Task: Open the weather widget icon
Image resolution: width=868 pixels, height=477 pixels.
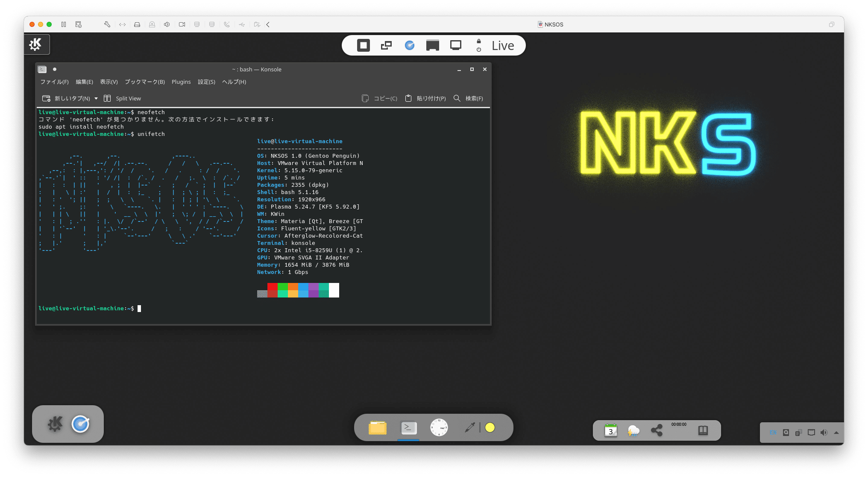Action: [634, 430]
